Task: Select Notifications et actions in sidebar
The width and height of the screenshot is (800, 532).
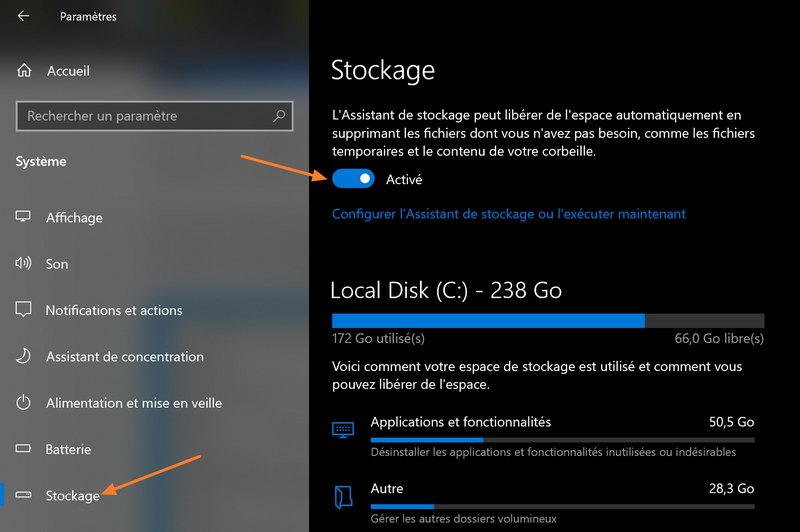Action: [x=114, y=310]
